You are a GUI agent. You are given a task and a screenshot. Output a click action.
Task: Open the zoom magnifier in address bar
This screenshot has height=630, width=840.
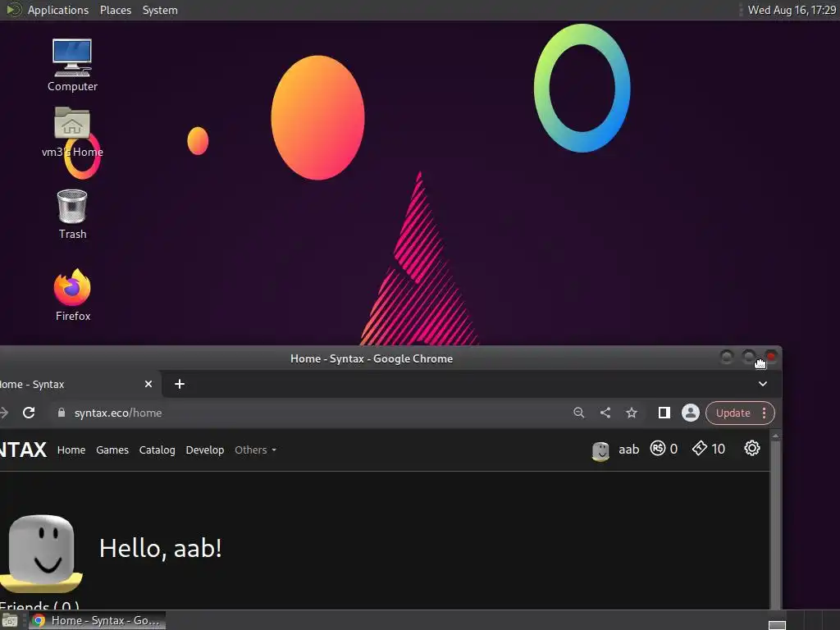(x=578, y=413)
